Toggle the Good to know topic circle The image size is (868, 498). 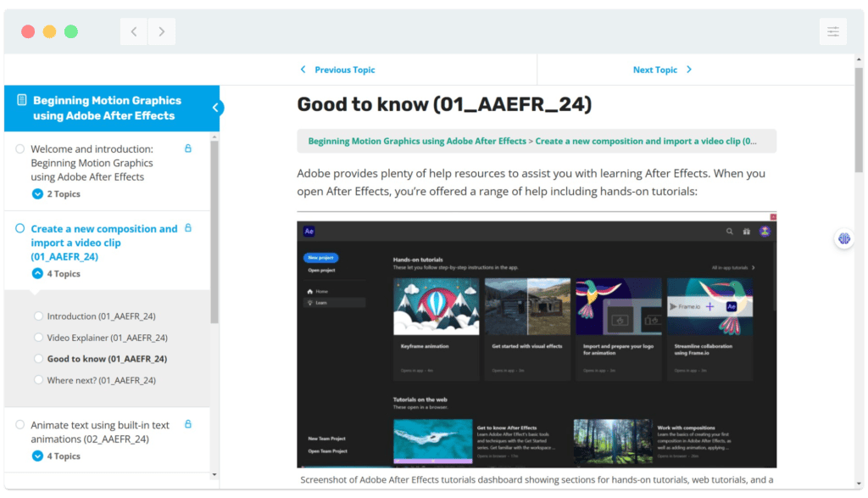tap(38, 358)
